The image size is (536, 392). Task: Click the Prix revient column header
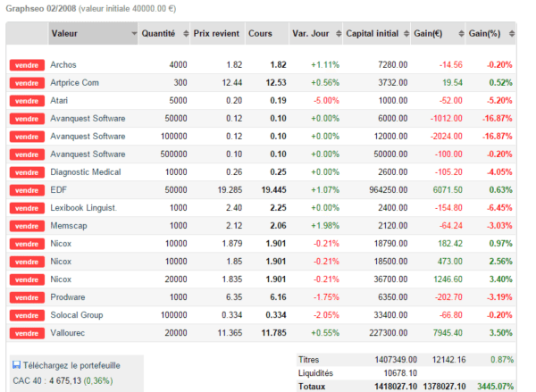tap(218, 34)
